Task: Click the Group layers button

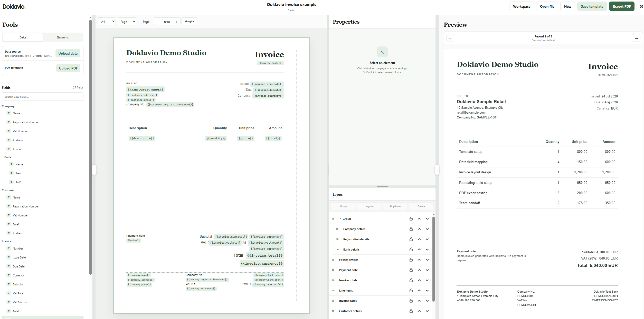Action: [343, 206]
